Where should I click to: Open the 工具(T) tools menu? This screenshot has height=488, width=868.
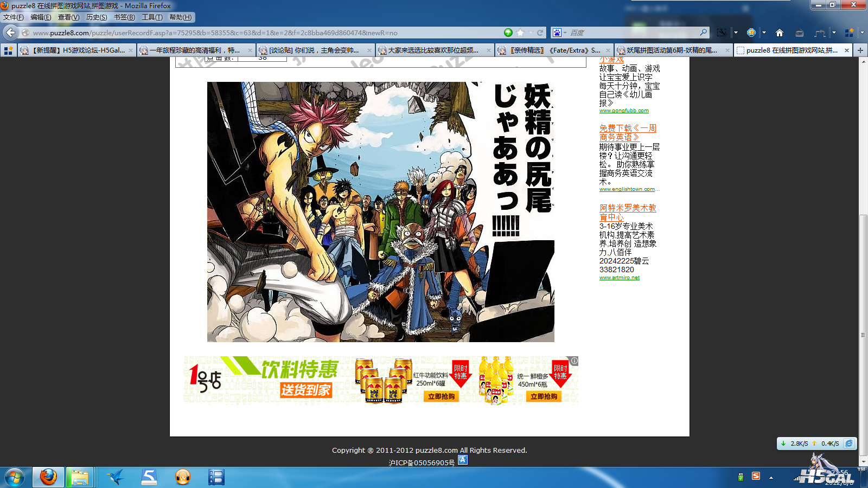point(152,17)
